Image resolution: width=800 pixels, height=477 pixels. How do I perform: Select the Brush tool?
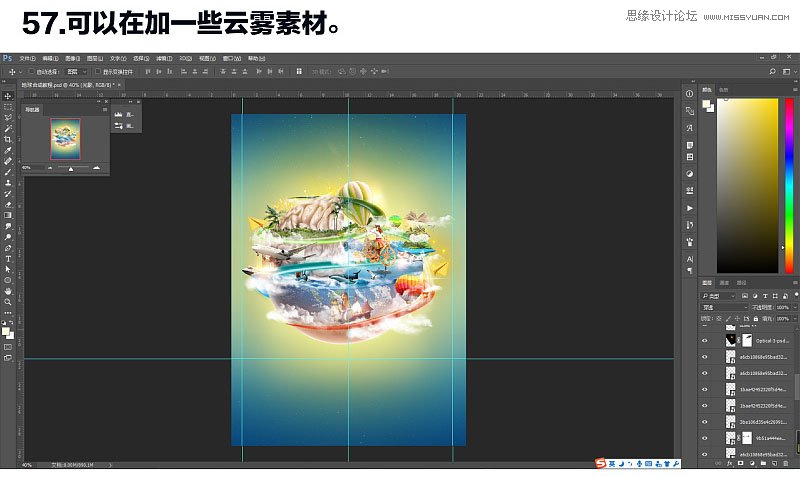[8, 172]
